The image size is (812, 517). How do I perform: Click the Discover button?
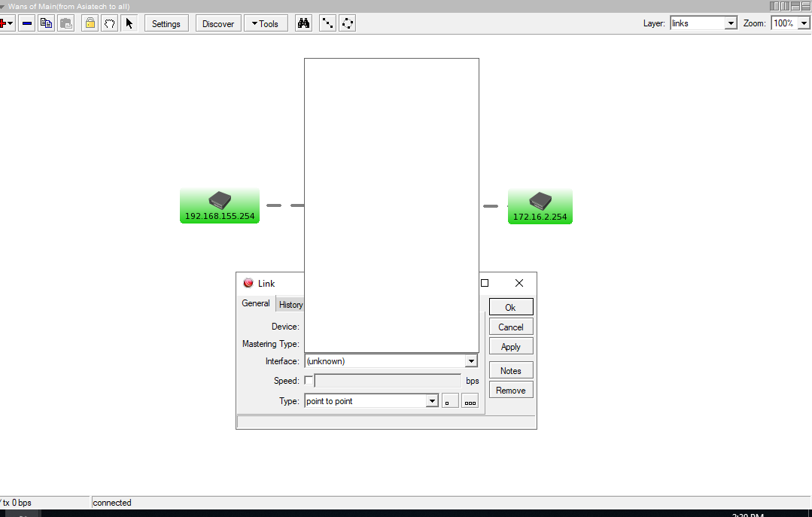[218, 23]
